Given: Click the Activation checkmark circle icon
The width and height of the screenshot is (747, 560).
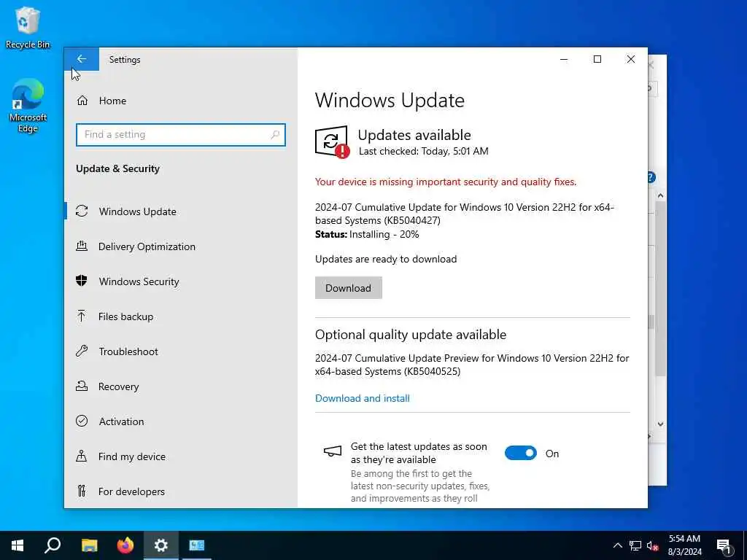Looking at the screenshot, I should point(82,421).
